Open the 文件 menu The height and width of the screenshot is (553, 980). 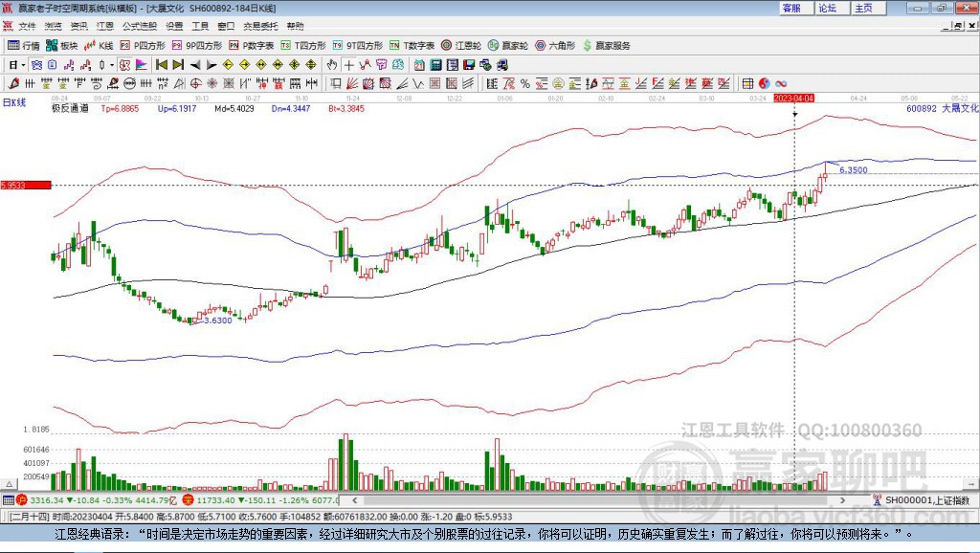click(x=27, y=26)
